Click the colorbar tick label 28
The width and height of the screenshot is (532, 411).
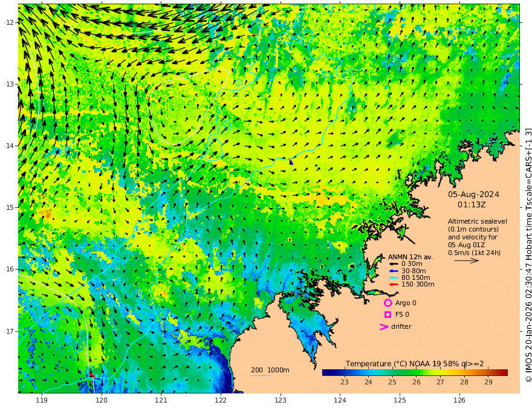click(x=464, y=382)
